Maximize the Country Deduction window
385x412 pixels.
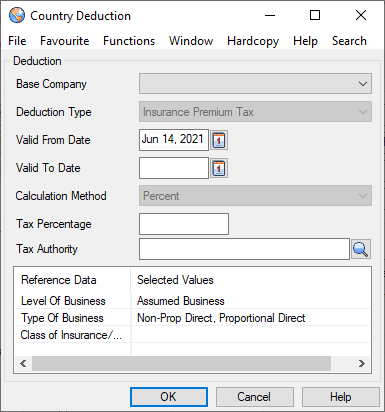[x=315, y=15]
